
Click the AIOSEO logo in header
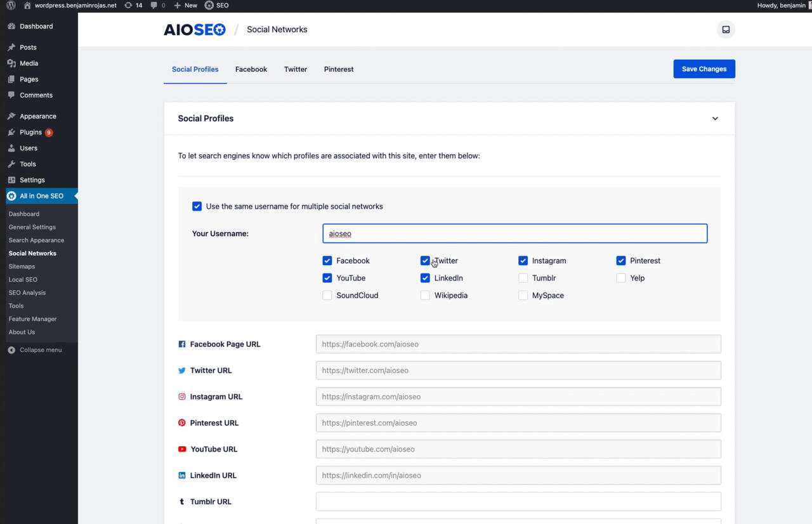(x=194, y=30)
